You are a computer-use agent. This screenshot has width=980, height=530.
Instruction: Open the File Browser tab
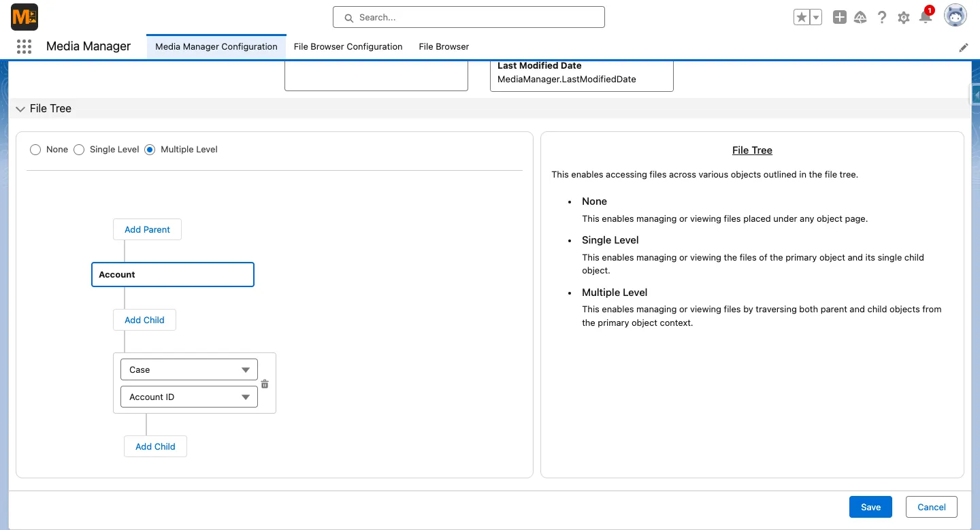click(443, 46)
